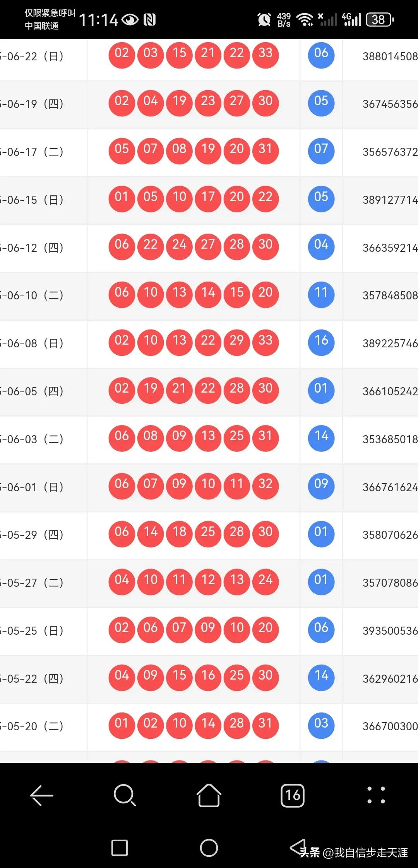This screenshot has width=418, height=868.
Task: Open the browser search magnifier icon
Action: [x=125, y=795]
